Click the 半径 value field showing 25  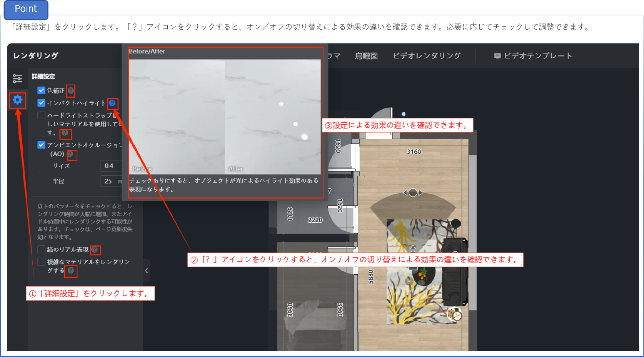pyautogui.click(x=111, y=181)
